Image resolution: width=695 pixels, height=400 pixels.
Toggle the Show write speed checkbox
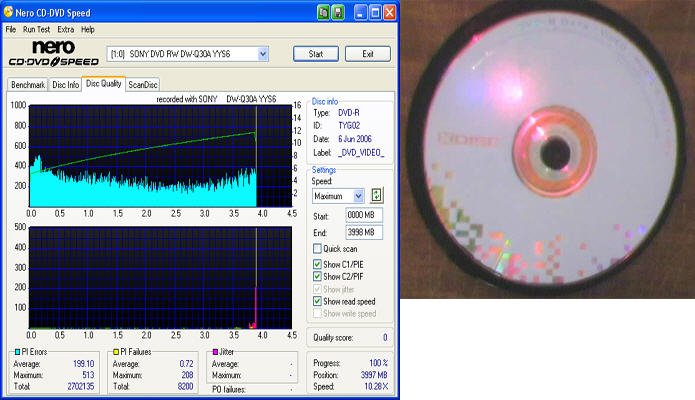pos(317,313)
